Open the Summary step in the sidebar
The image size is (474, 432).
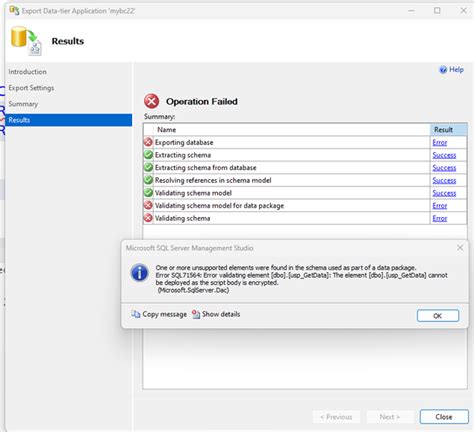[x=23, y=104]
